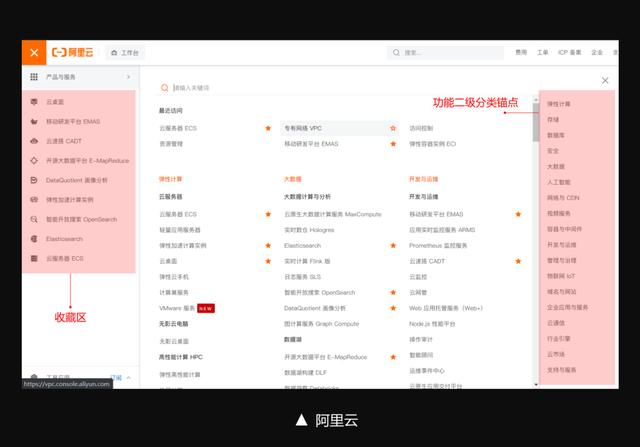Viewport: 640px width, 447px height.
Task: Click the 订阅 link at the sidebar bottom
Action: tap(116, 378)
